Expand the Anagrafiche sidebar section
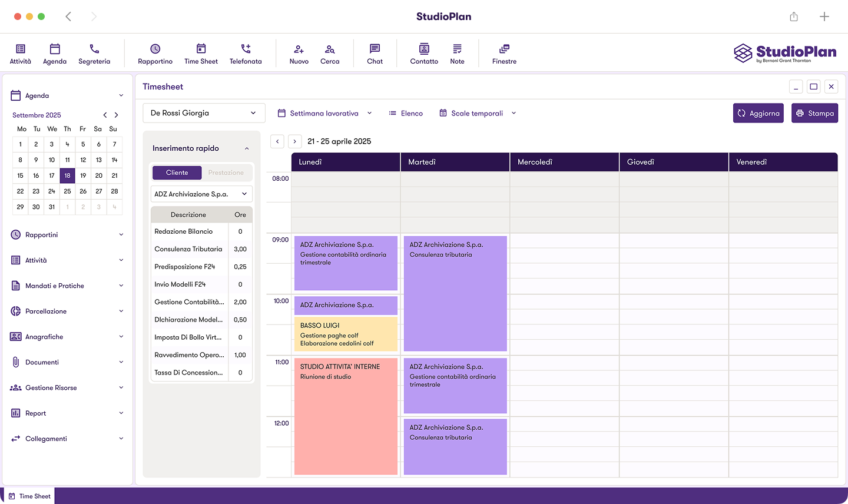The image size is (848, 504). pos(68,337)
